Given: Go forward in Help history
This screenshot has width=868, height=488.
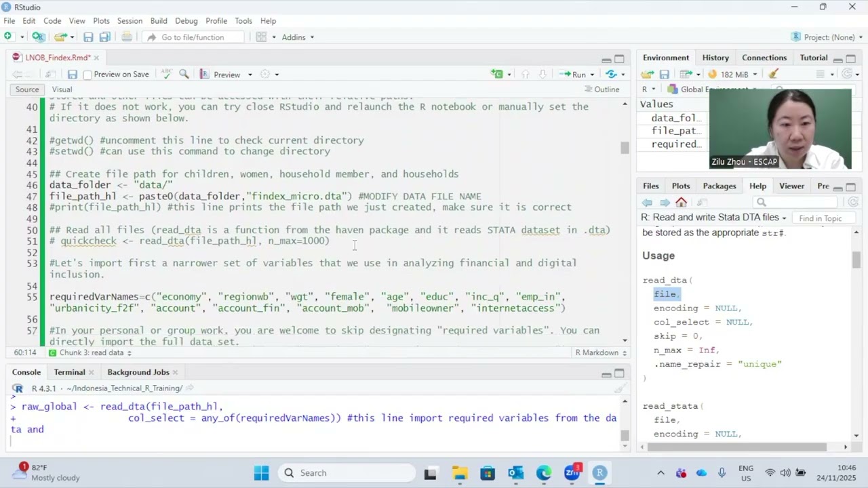Looking at the screenshot, I should pyautogui.click(x=665, y=202).
